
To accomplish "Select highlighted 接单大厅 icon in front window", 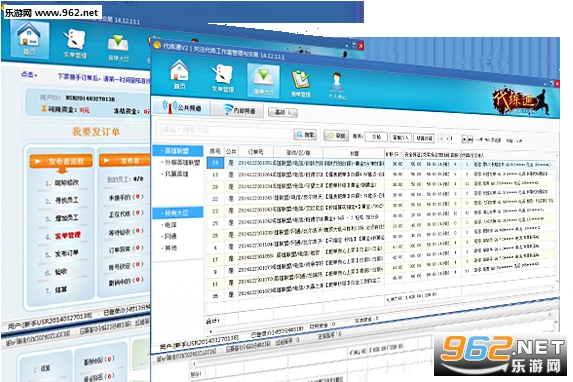I will (263, 81).
